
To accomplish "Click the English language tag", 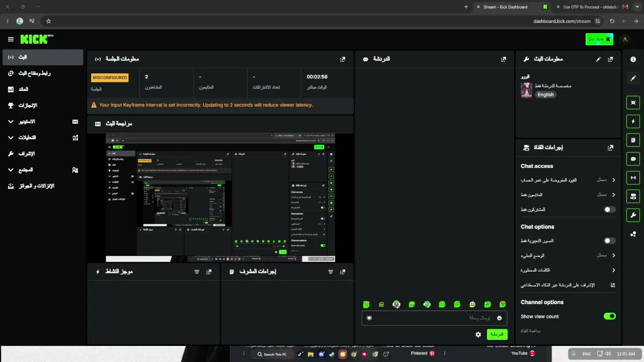I will pyautogui.click(x=545, y=95).
